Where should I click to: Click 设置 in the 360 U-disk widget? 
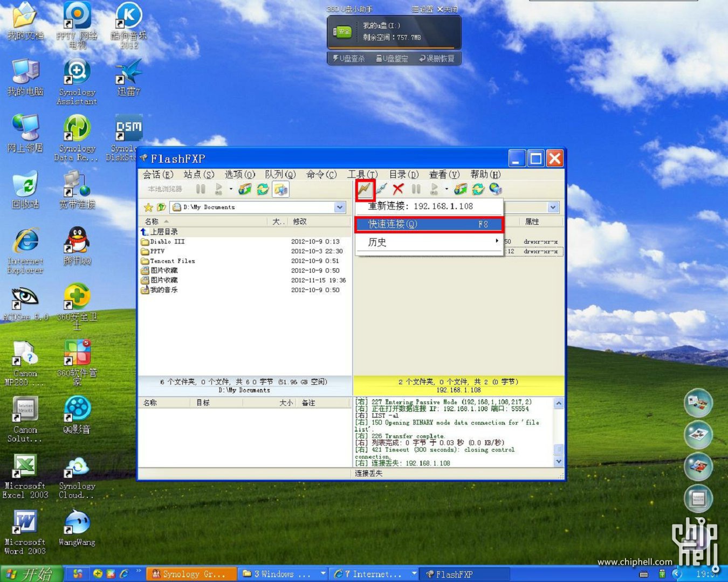(x=422, y=9)
